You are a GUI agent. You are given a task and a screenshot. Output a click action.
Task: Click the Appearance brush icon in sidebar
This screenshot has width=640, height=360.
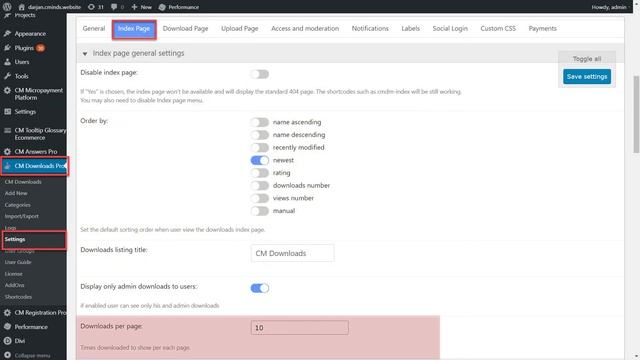[7, 33]
